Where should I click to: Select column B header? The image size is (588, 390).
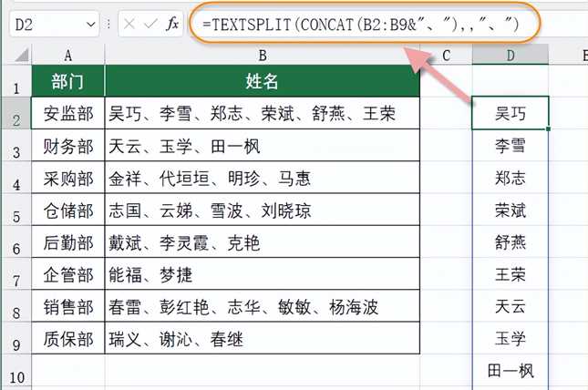pos(263,56)
